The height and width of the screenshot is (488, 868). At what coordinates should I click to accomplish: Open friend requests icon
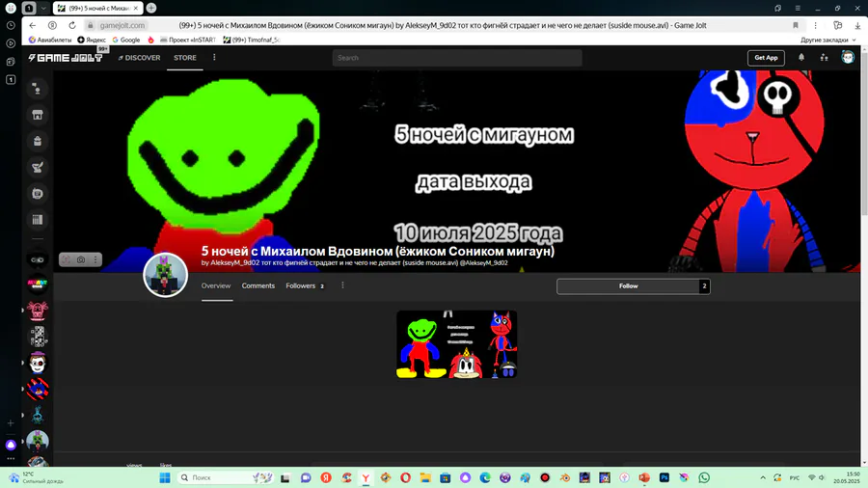(x=824, y=57)
